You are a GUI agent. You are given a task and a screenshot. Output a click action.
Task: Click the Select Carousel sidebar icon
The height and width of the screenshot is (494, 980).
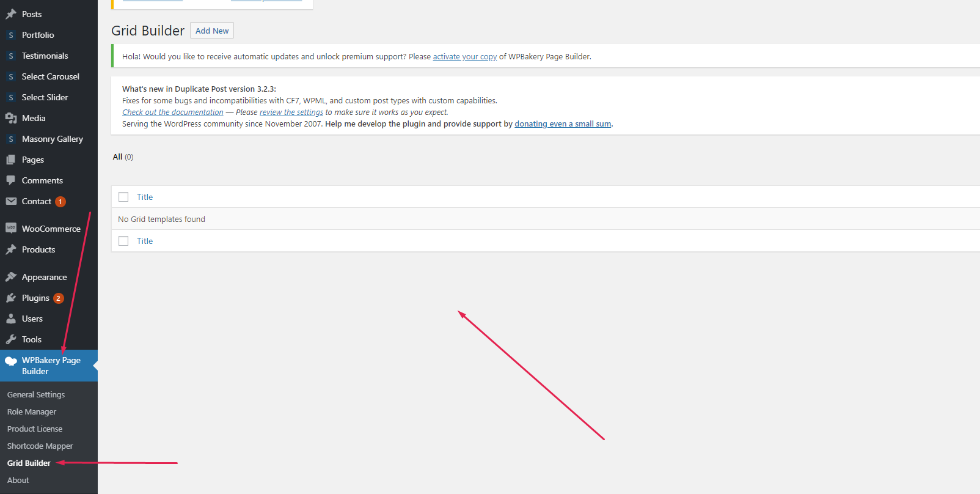tap(11, 76)
